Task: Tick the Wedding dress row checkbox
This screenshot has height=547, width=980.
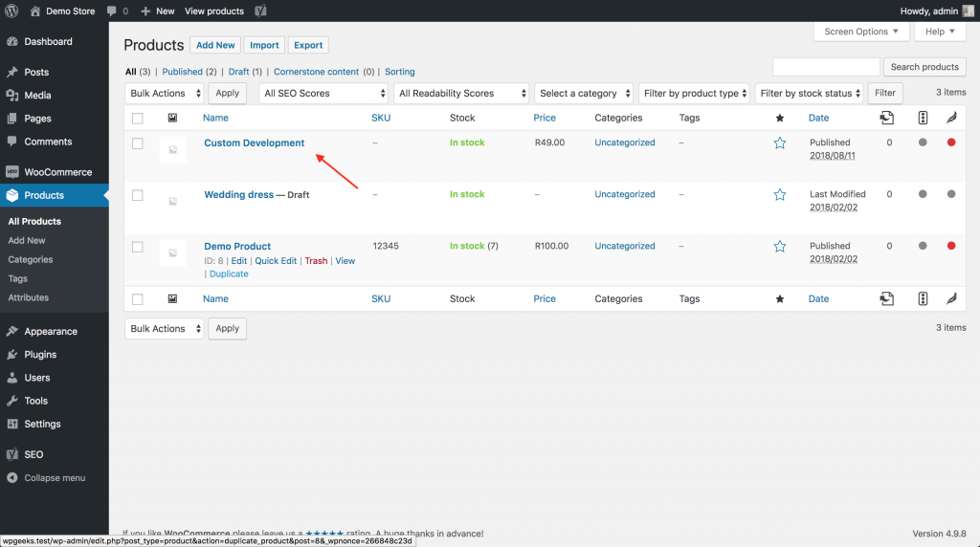Action: click(138, 195)
